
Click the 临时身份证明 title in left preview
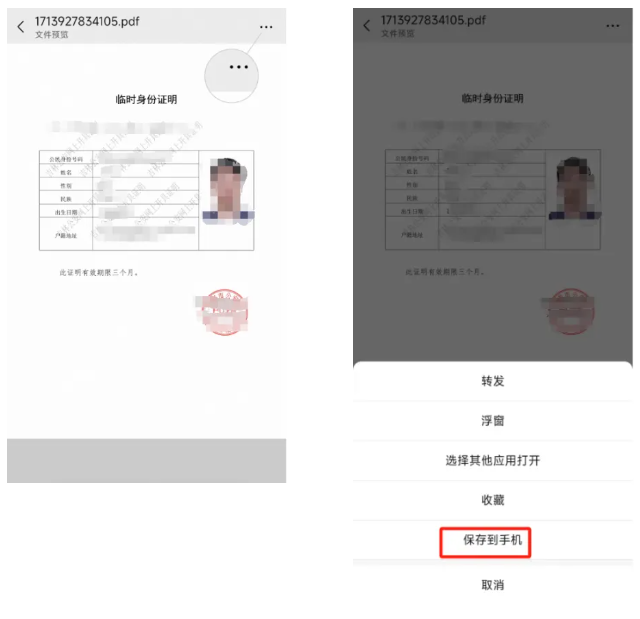[146, 99]
